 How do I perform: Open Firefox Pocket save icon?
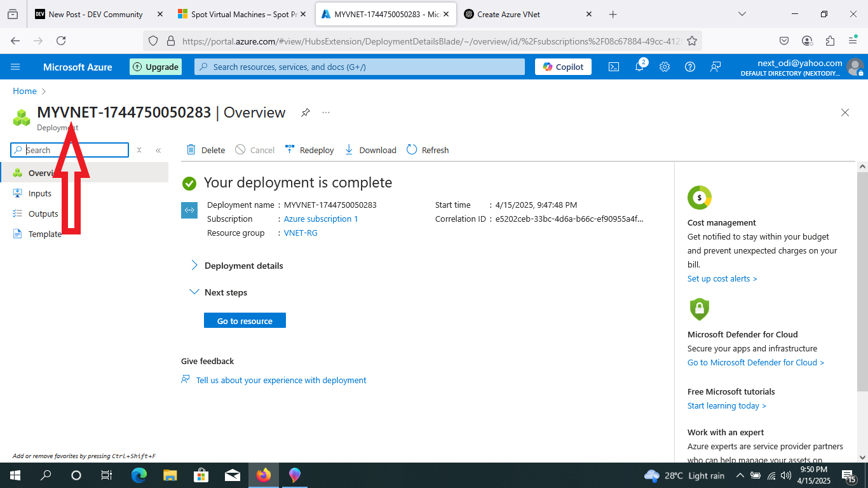[784, 41]
